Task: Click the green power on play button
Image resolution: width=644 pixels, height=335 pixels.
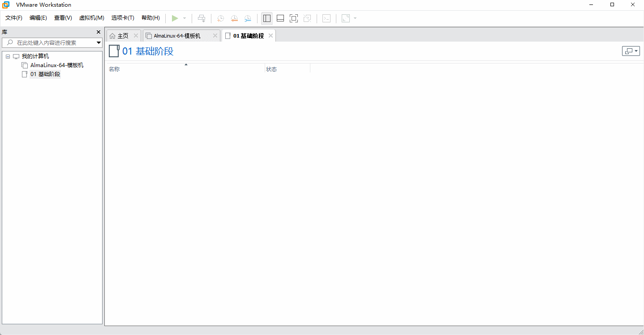Action: (x=175, y=18)
